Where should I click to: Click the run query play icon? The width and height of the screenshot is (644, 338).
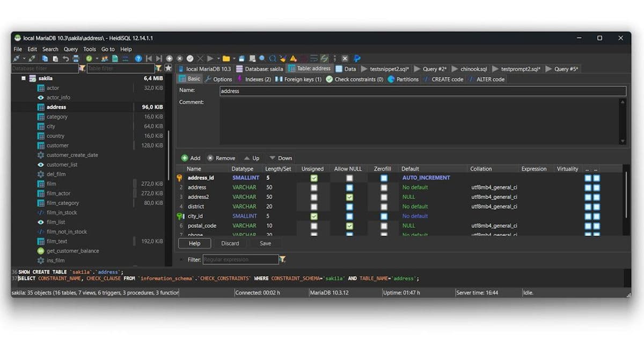(210, 58)
